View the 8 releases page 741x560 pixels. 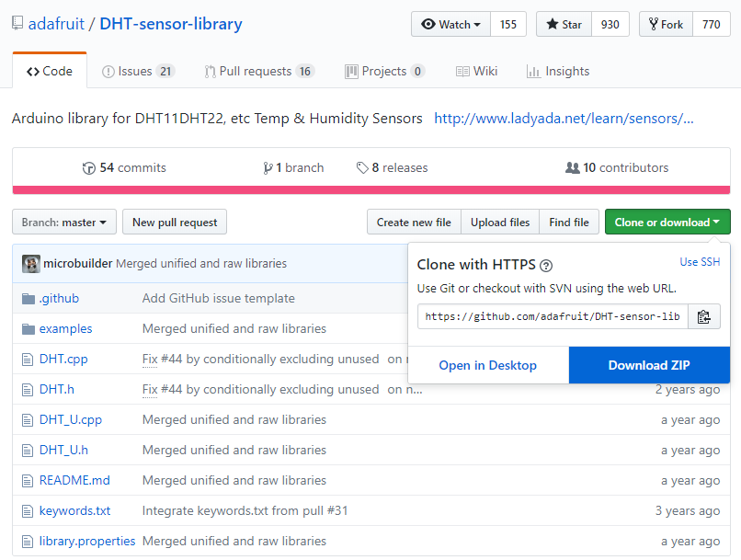click(392, 167)
